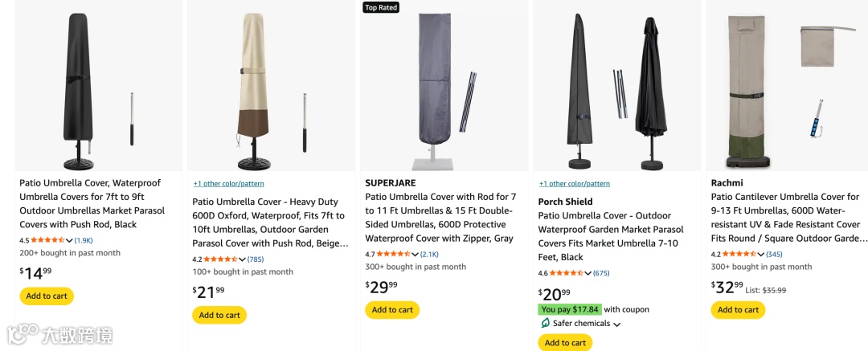Open rating breakdown chevron for Rachmi cover
Viewport: 868px width, 351px height.
(761, 254)
